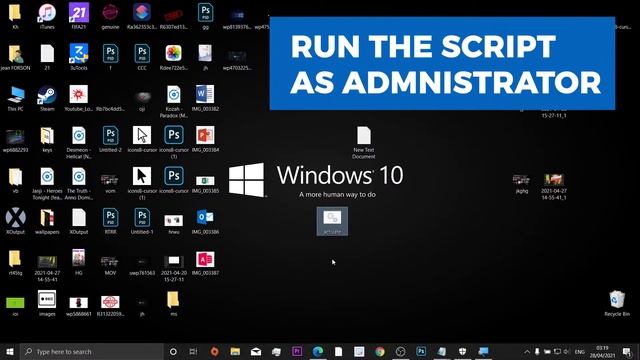Select the Youtube_Lo... image file
The image size is (640, 360).
click(79, 98)
